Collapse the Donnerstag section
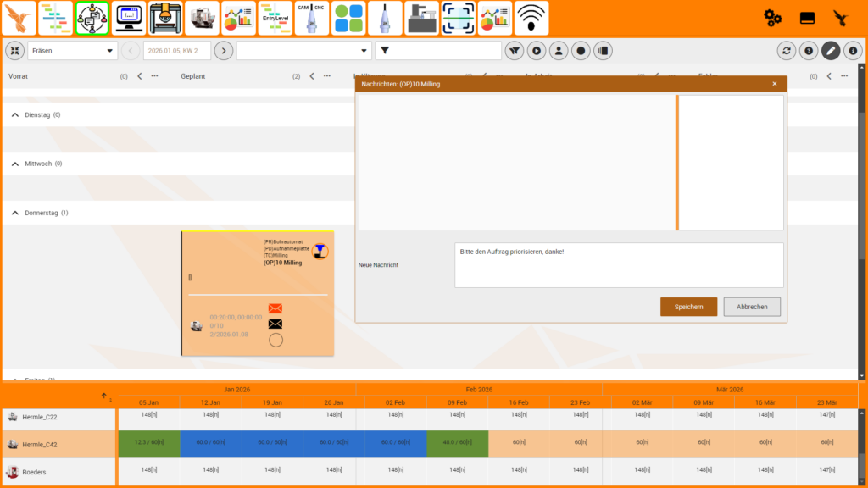This screenshot has width=868, height=488. (14, 213)
